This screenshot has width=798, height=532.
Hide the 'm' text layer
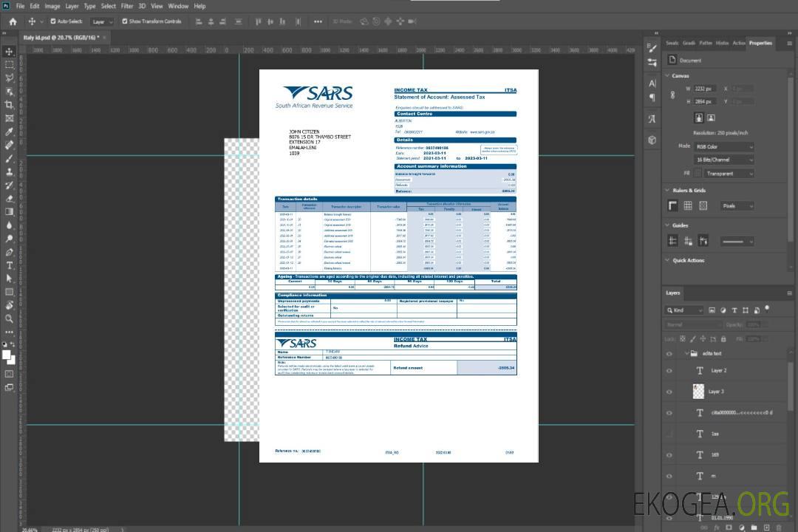pyautogui.click(x=669, y=476)
